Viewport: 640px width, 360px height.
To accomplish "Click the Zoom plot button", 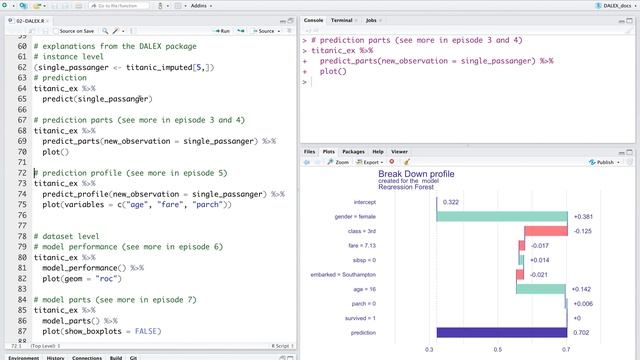I will click(x=338, y=162).
